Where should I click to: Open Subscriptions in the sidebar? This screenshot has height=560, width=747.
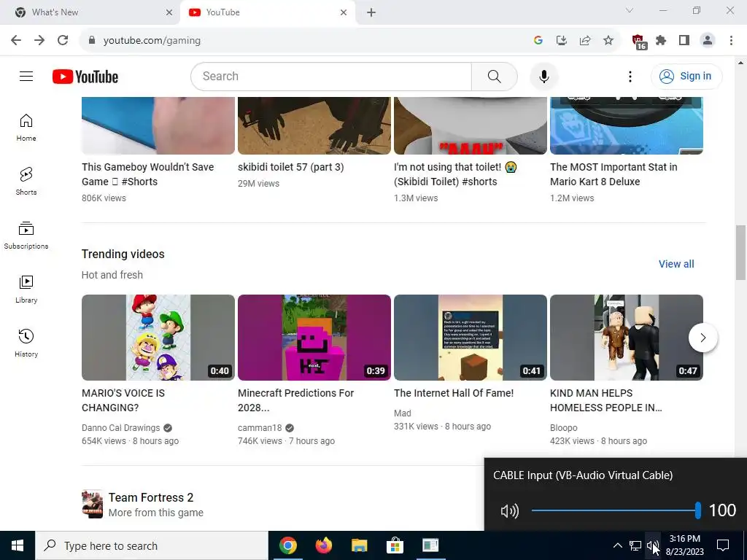(26, 236)
